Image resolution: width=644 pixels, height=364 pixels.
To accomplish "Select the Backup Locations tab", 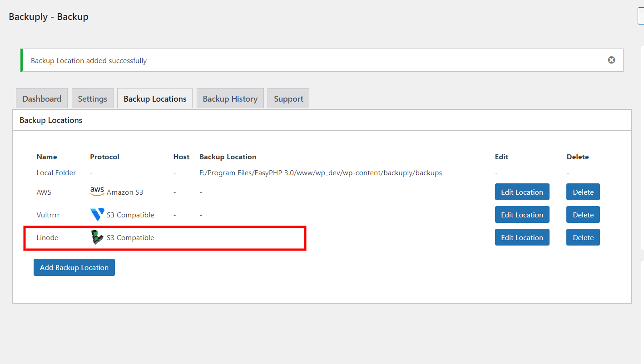I will (154, 98).
